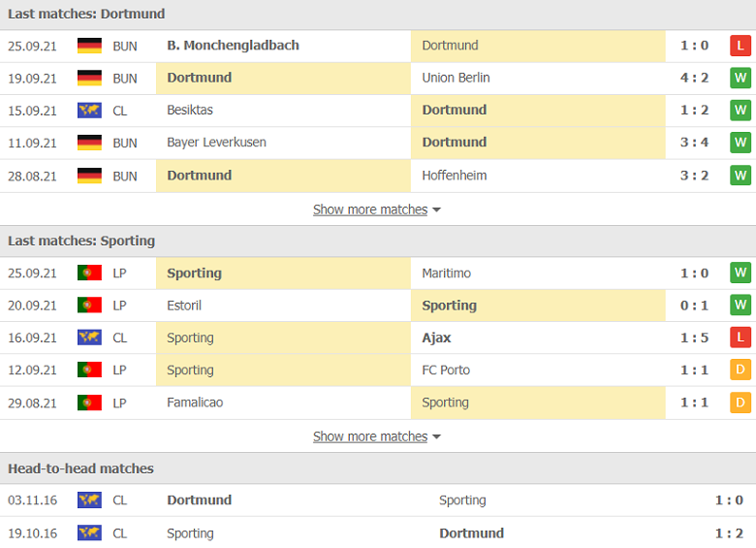Click the 0 : 1 Estoril score

coord(694,306)
